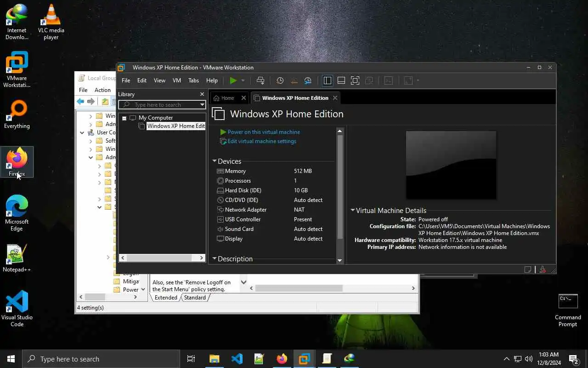Open the snapshot manager toolbar icon

tap(308, 80)
